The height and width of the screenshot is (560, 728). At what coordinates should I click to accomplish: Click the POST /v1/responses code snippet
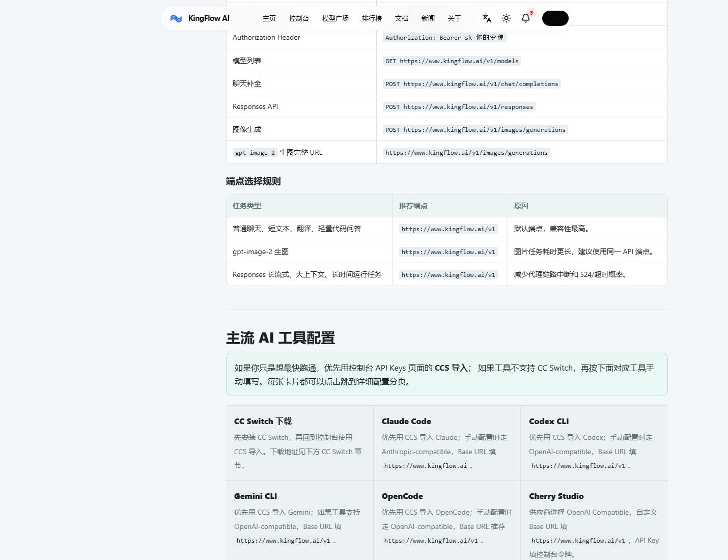(x=459, y=107)
